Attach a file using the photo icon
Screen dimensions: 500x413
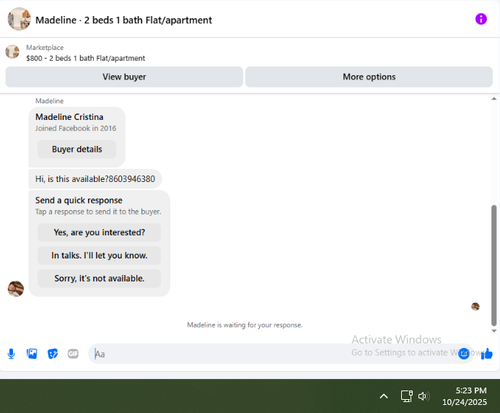(x=32, y=354)
